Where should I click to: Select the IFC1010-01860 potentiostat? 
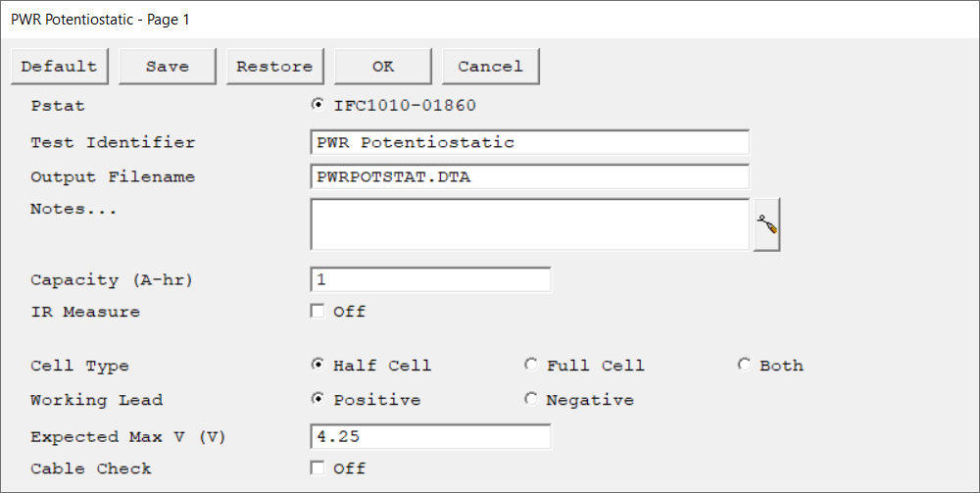(318, 105)
